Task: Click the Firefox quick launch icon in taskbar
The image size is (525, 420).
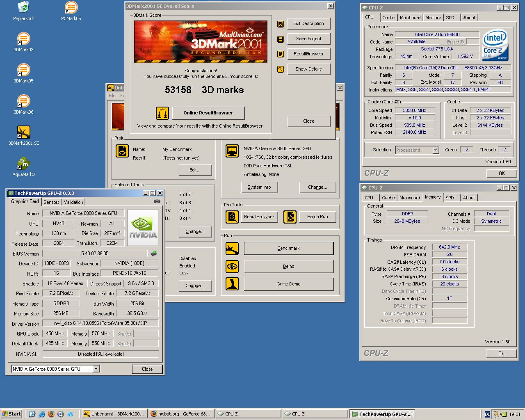Action: pos(51,414)
